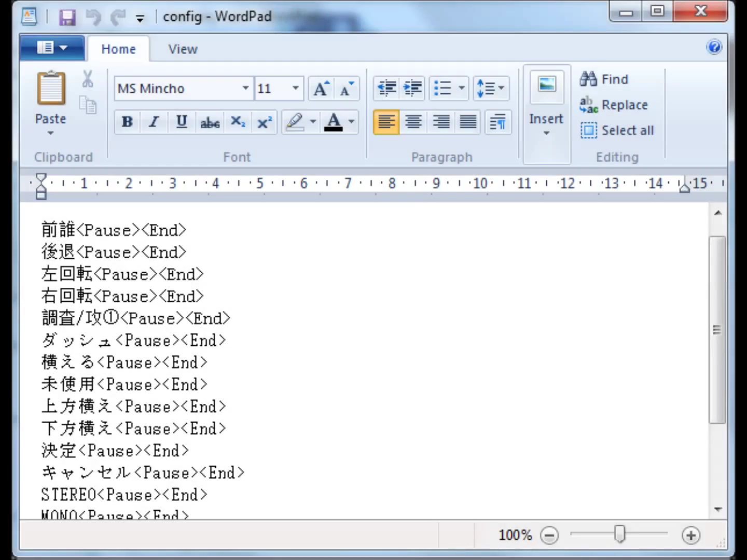The height and width of the screenshot is (560, 747).
Task: Increase paragraph indent
Action: 413,88
